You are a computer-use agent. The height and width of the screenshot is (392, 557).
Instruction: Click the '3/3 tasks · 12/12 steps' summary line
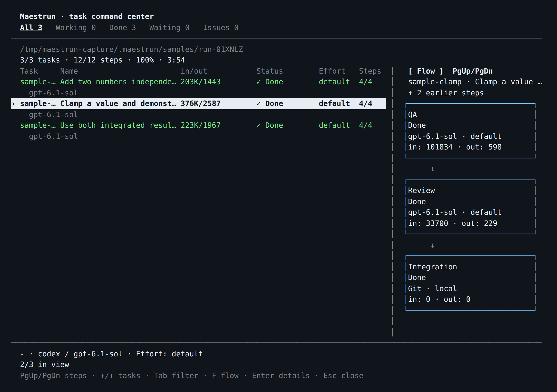[102, 60]
